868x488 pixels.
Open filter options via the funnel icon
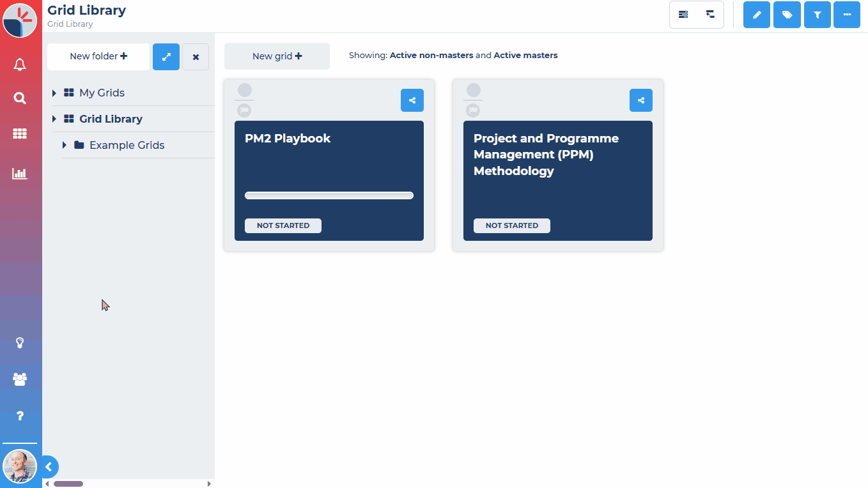point(817,14)
